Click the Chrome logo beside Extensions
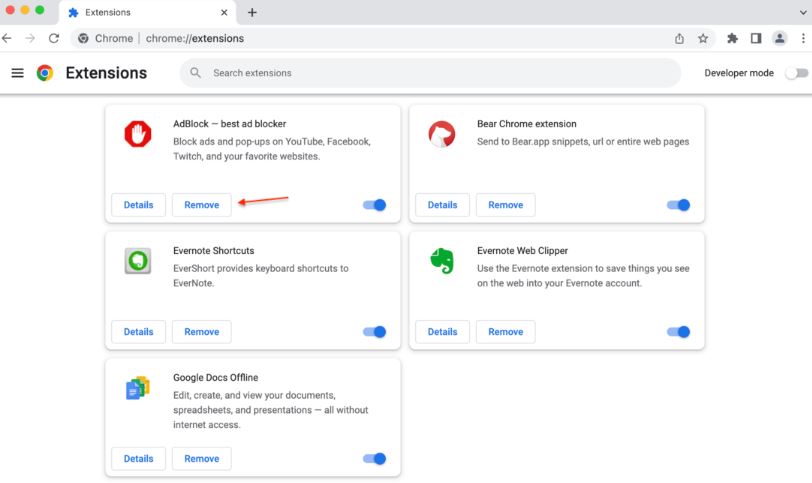The width and height of the screenshot is (812, 483). point(45,73)
